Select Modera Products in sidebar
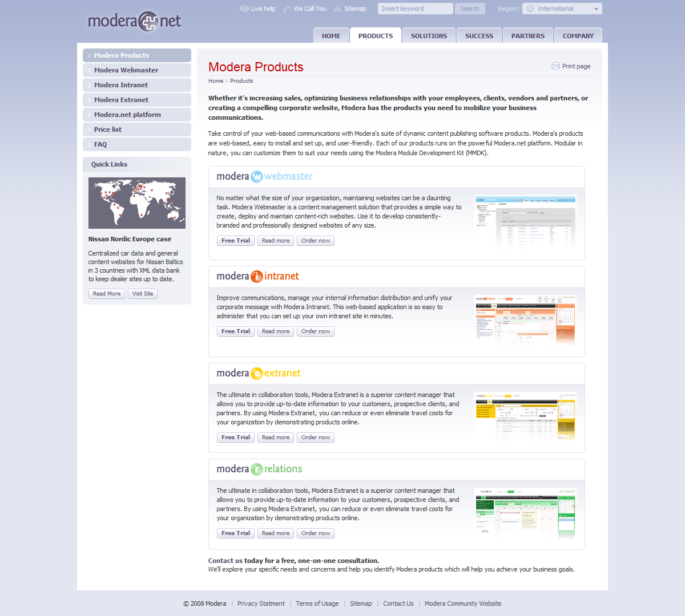Screen dimensions: 685x616 (x=137, y=55)
